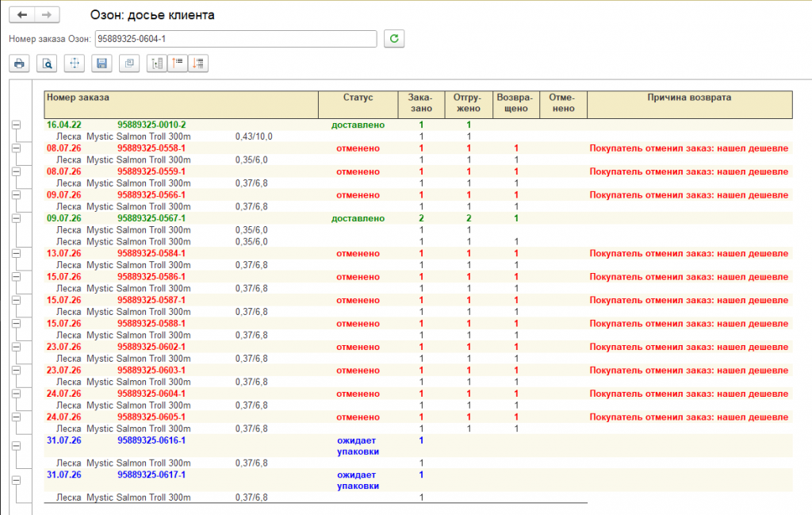Select order number 95889325-0566-1
This screenshot has width=812, height=515.
pos(151,194)
